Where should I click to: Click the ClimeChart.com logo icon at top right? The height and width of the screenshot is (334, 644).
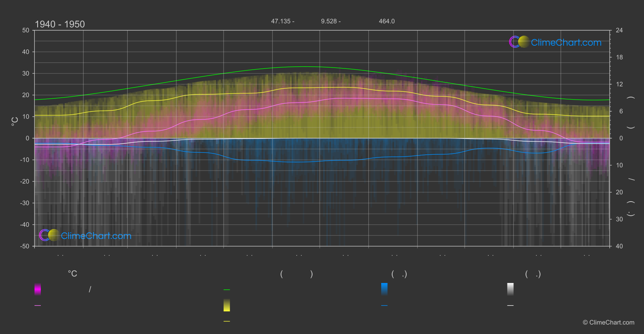[x=519, y=42]
